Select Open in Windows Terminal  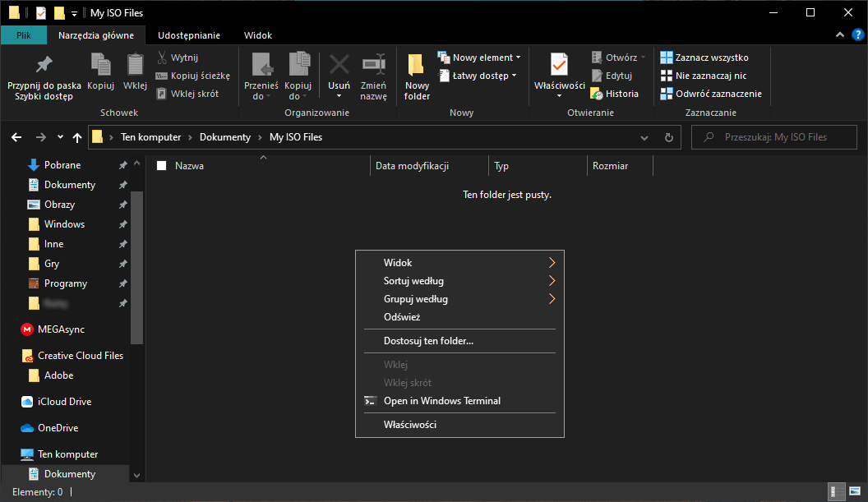pos(442,401)
